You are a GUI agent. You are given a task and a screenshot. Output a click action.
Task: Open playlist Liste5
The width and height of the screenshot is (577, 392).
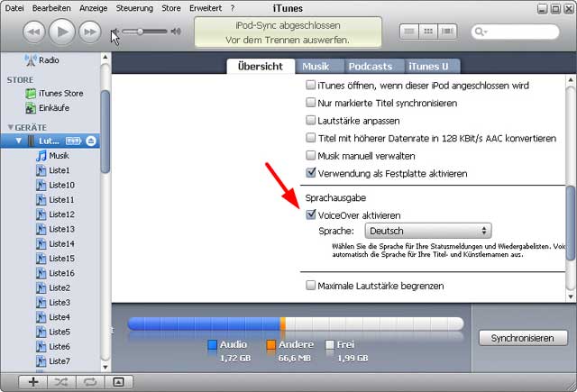click(x=52, y=332)
